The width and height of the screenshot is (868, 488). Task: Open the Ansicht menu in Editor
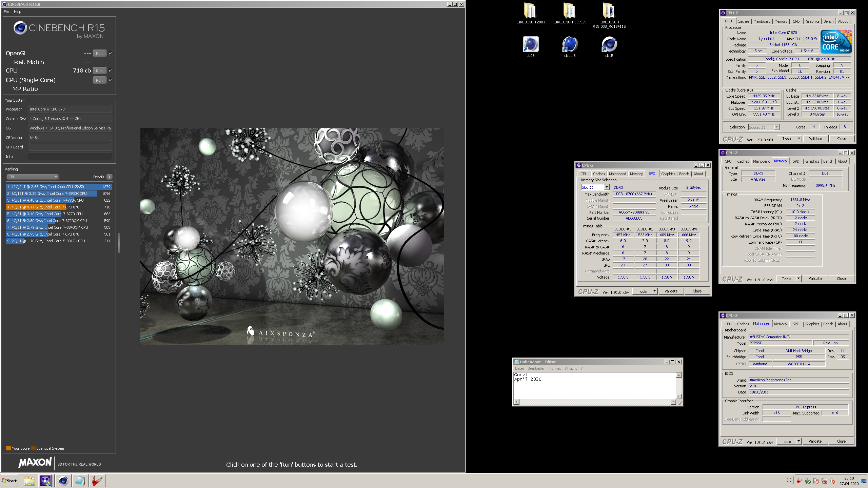click(571, 368)
